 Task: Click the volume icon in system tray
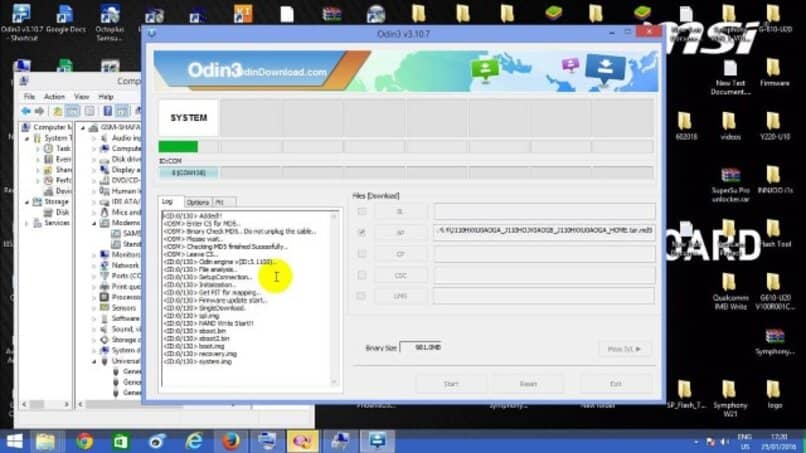(725, 441)
